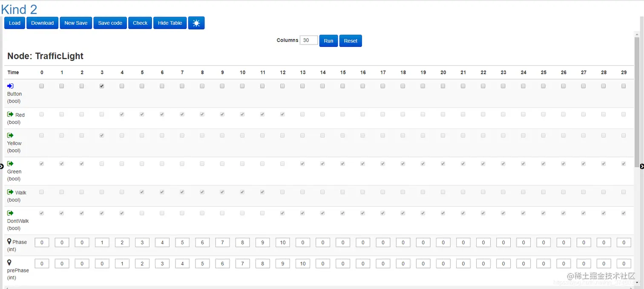Toggle the Button checkbox at time 4
Image resolution: width=644 pixels, height=289 pixels.
point(122,86)
